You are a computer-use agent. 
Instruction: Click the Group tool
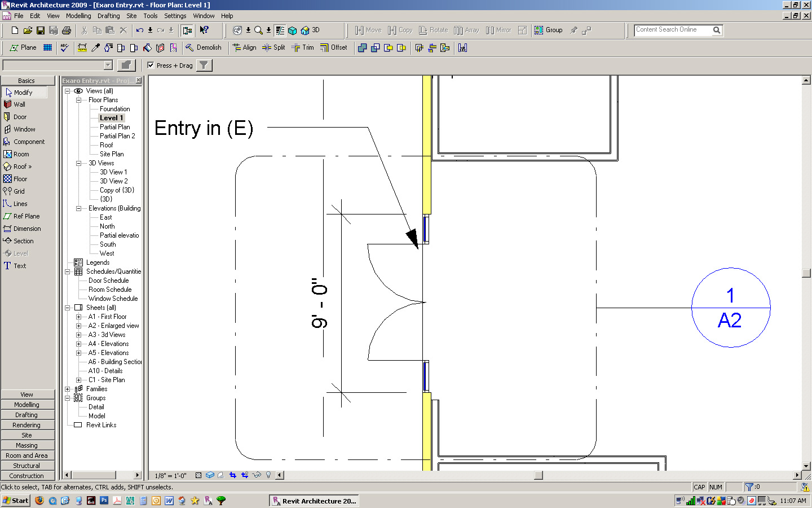click(x=549, y=30)
